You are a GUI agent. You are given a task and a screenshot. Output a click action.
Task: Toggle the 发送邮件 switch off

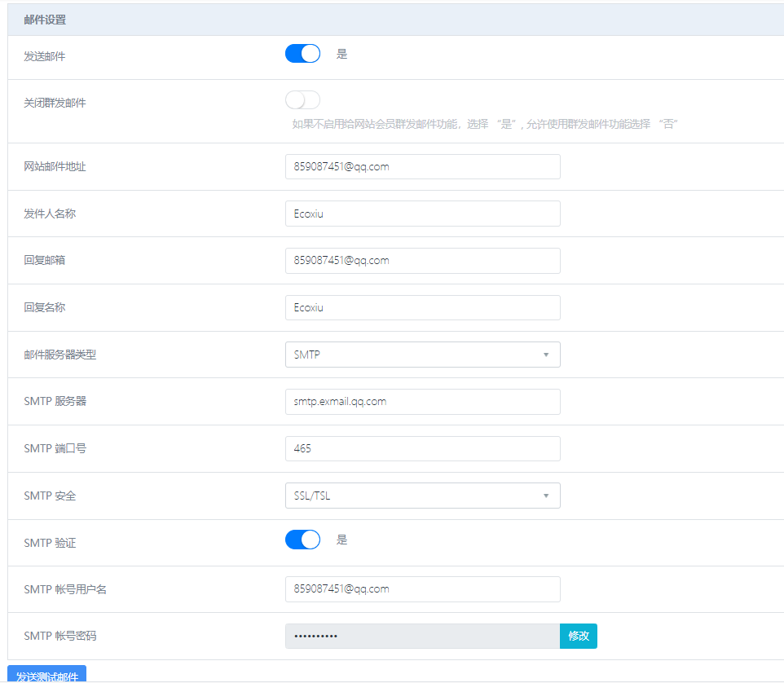pos(302,54)
